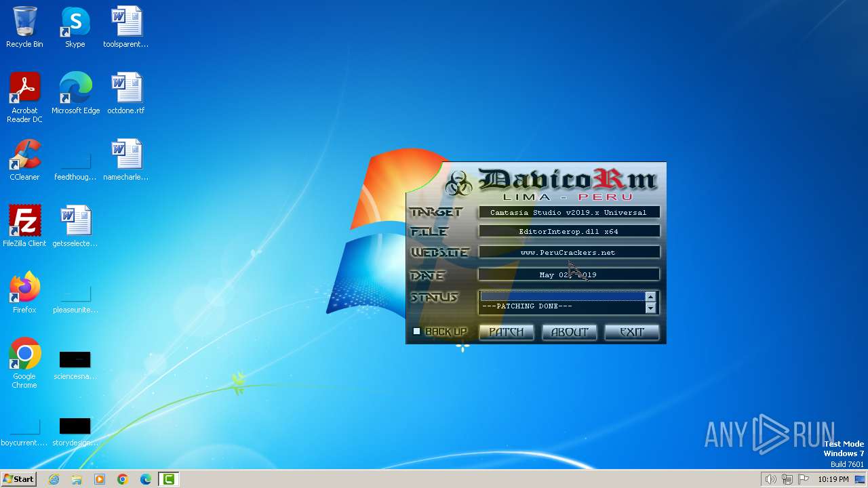Open Acrobat Reader DC shortcut

click(x=24, y=98)
